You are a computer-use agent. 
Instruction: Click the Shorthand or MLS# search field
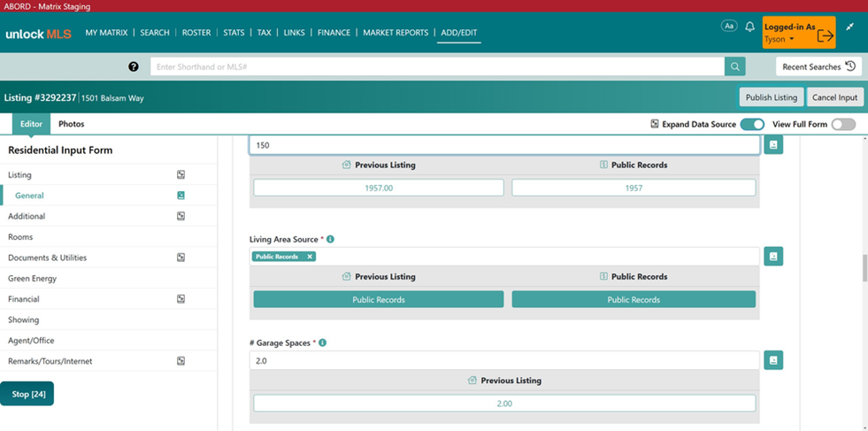click(x=437, y=66)
